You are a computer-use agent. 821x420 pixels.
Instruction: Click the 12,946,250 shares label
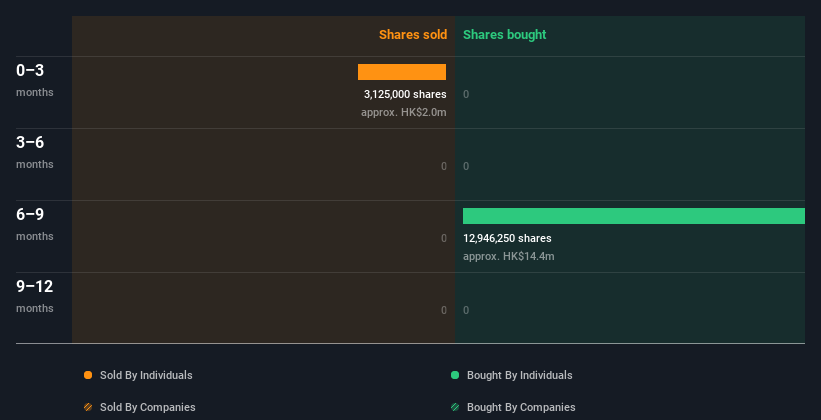tap(507, 238)
